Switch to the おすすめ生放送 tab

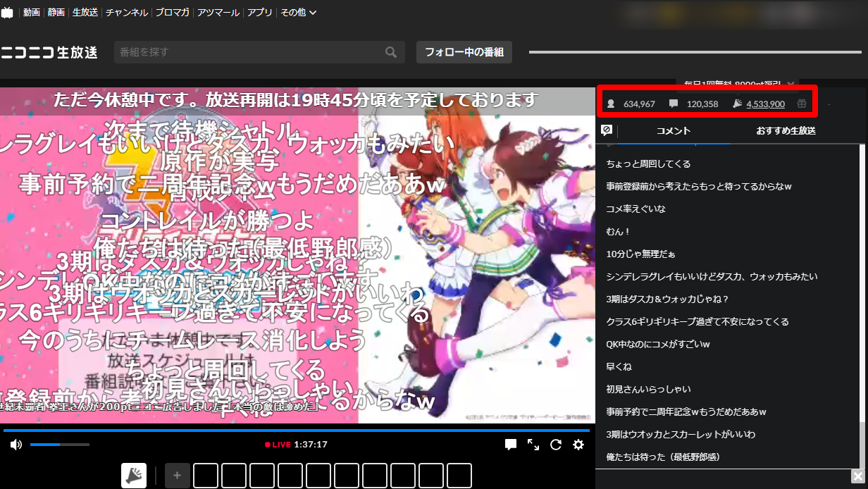[x=786, y=131]
